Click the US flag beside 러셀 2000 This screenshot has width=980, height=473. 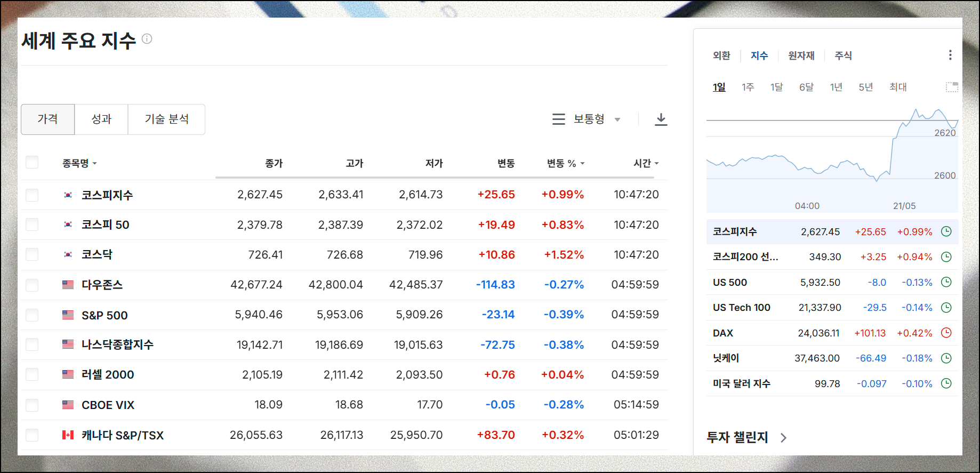click(x=68, y=374)
